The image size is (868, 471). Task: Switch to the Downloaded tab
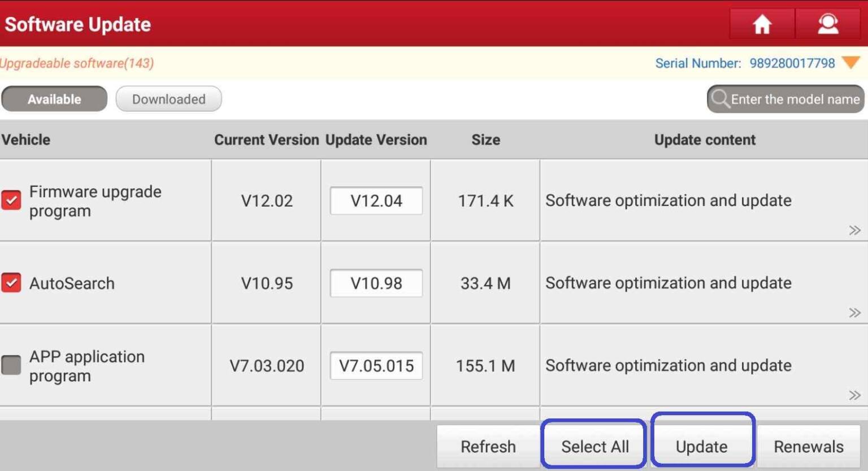168,99
